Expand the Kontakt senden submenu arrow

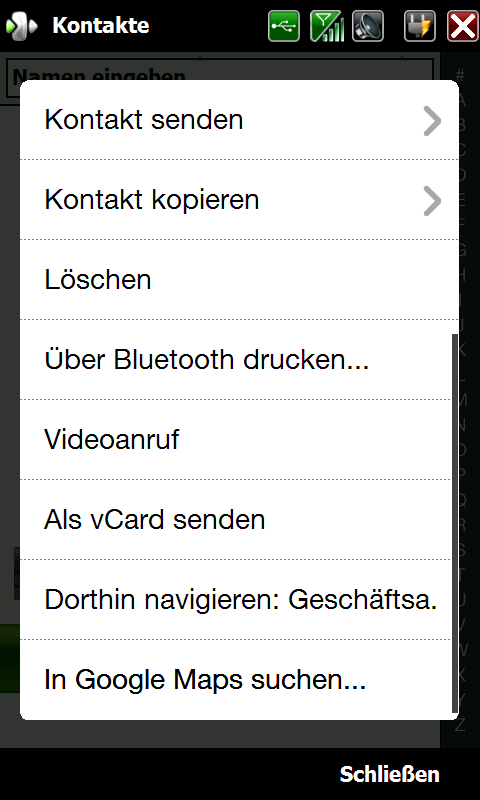tap(432, 120)
